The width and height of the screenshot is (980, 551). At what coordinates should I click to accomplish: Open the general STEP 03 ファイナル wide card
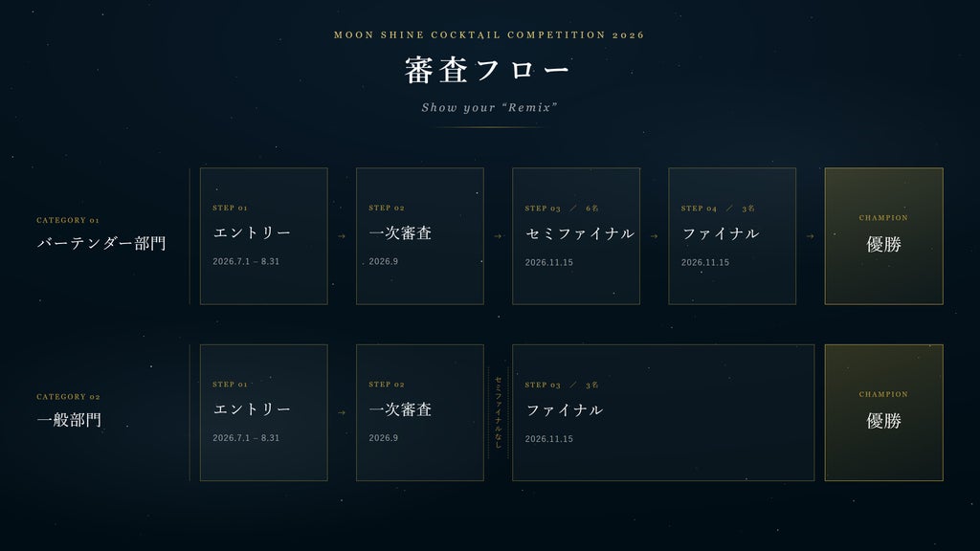663,412
